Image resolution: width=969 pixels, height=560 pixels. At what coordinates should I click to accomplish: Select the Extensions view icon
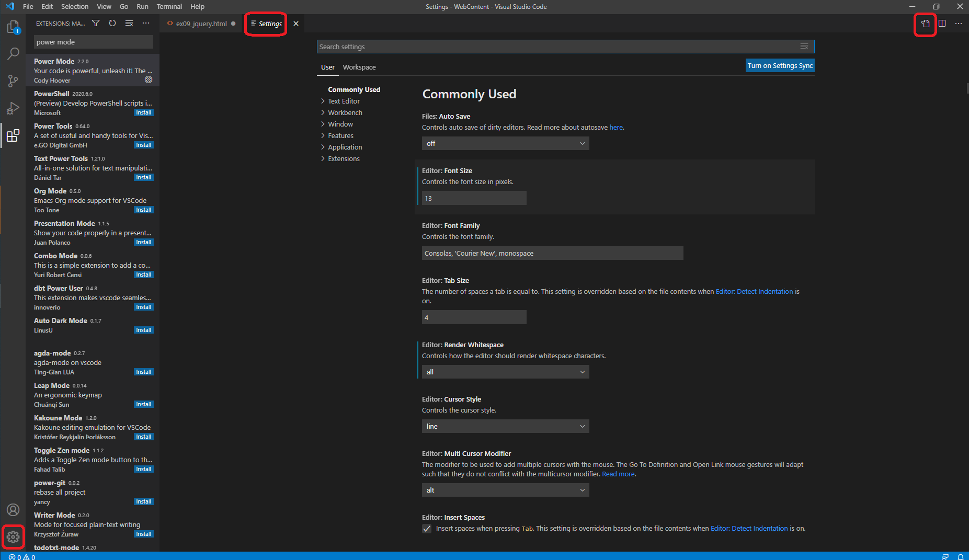click(x=13, y=135)
